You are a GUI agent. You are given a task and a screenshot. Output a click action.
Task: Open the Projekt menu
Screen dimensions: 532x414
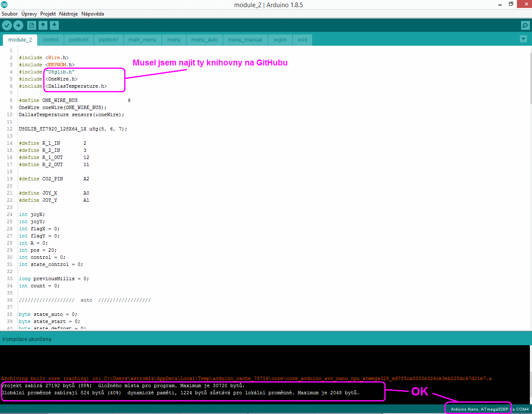coord(48,14)
